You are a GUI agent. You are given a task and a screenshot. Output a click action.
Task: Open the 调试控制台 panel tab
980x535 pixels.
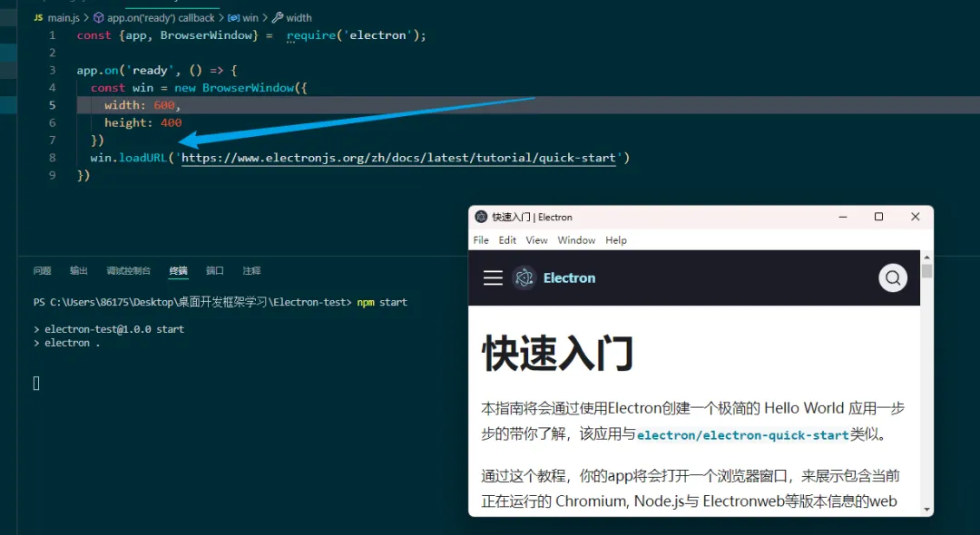(128, 271)
